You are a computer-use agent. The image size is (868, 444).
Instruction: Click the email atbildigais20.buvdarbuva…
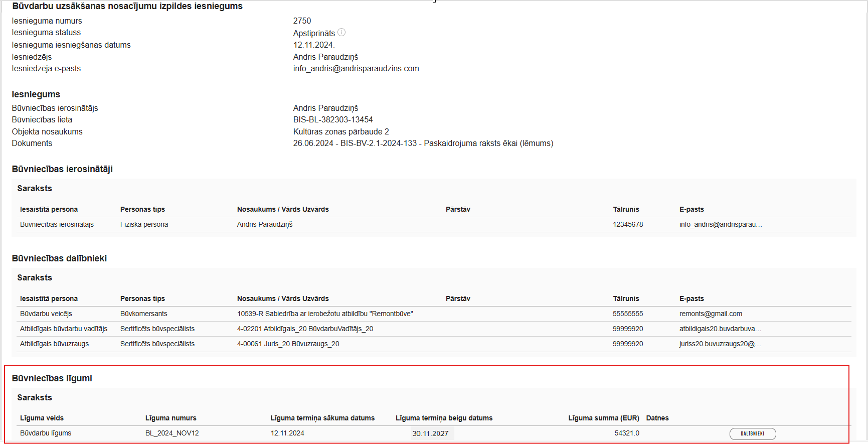720,329
